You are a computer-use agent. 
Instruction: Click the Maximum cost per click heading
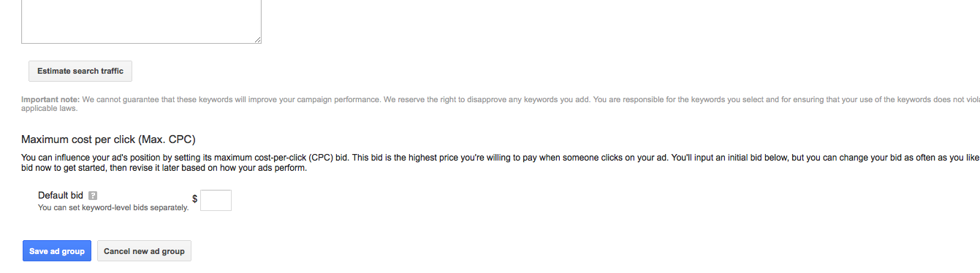tap(108, 139)
